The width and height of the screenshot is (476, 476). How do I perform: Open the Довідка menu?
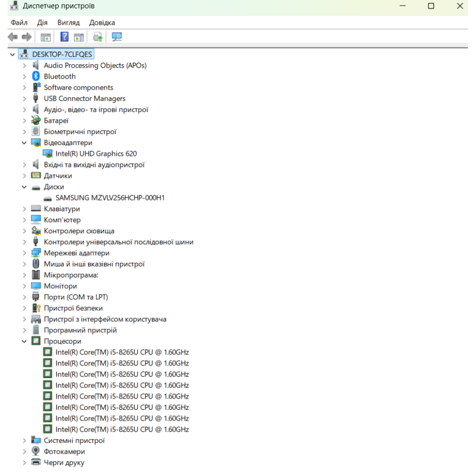pyautogui.click(x=102, y=22)
